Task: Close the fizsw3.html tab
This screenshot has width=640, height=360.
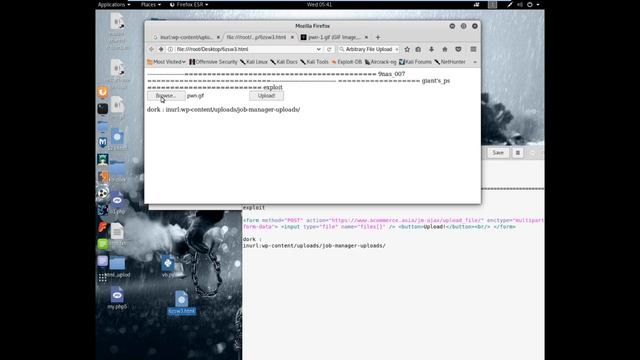Action: 292,37
